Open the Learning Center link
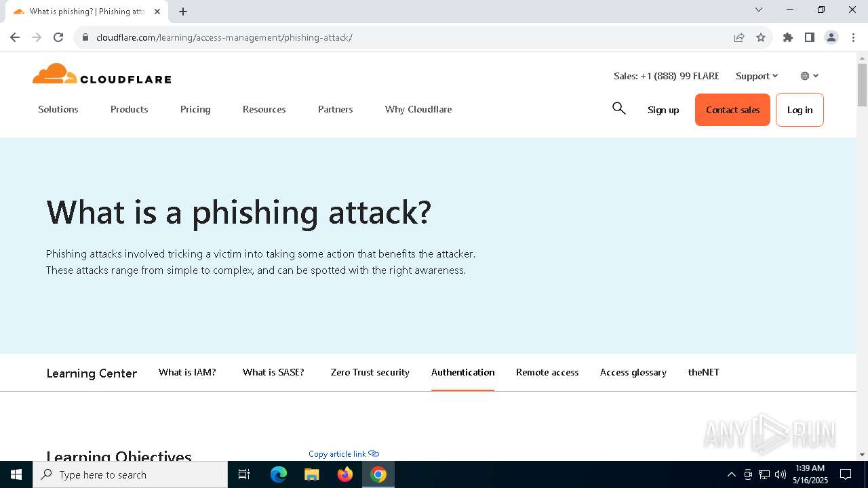The image size is (868, 488). tap(92, 373)
